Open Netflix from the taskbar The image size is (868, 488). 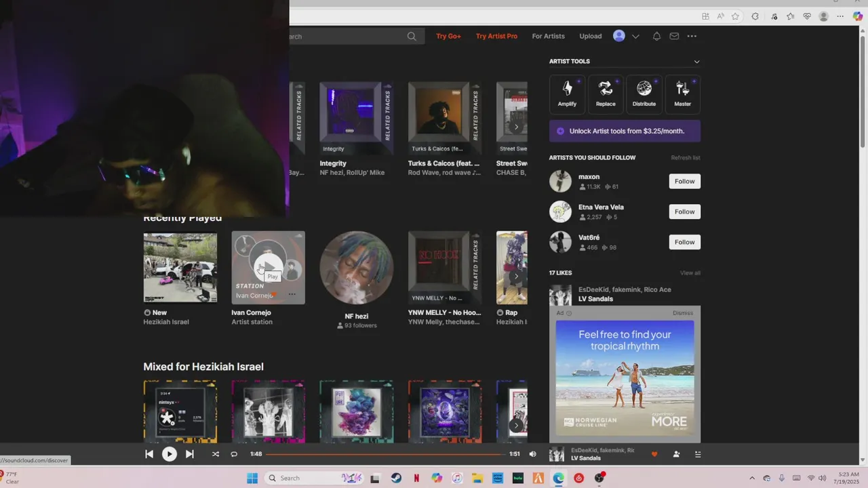point(416,478)
